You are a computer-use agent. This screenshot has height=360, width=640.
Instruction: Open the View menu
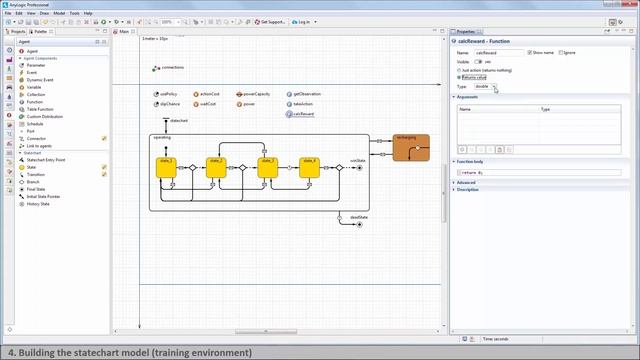click(x=31, y=13)
